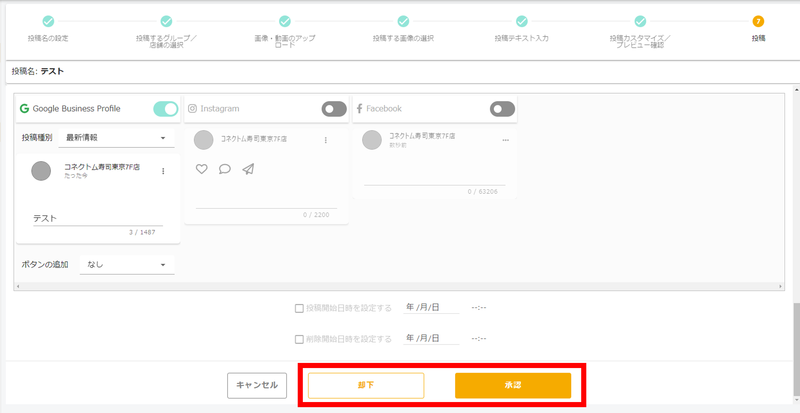Open three-dot menu in Instagram preview card

(x=326, y=140)
